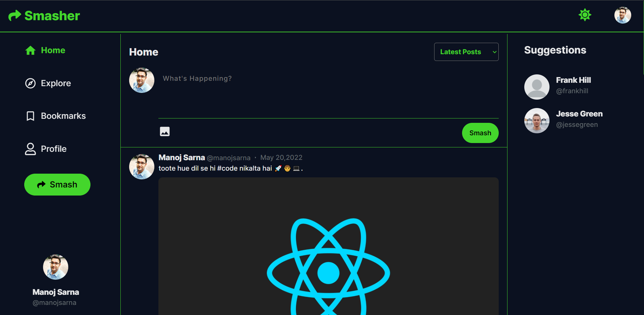The image size is (644, 315).
Task: Click the #code hashtag in Manoj's post
Action: click(x=227, y=168)
